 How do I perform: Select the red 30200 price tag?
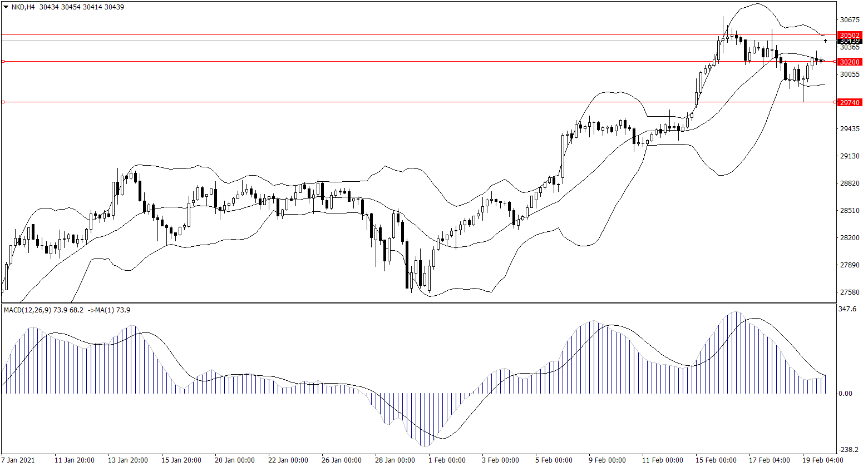pos(850,62)
